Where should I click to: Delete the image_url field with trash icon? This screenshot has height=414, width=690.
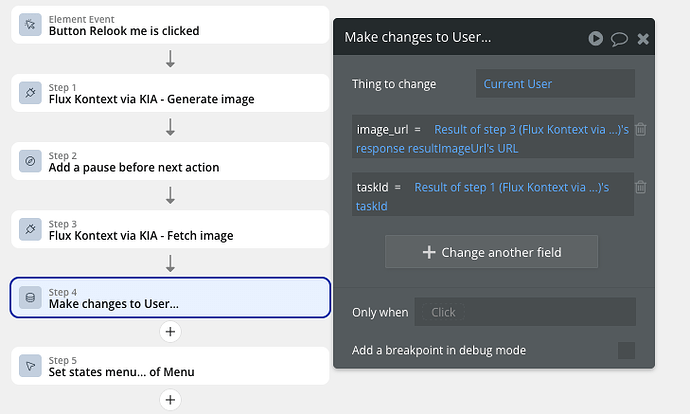641,129
